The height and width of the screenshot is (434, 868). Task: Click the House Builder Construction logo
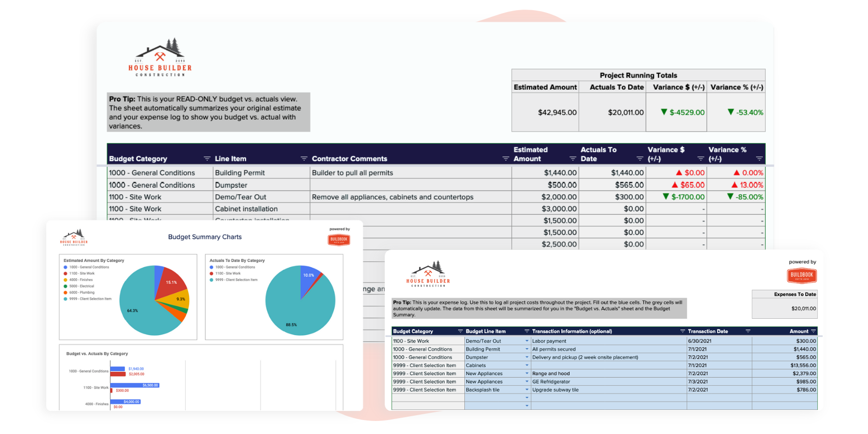click(159, 58)
